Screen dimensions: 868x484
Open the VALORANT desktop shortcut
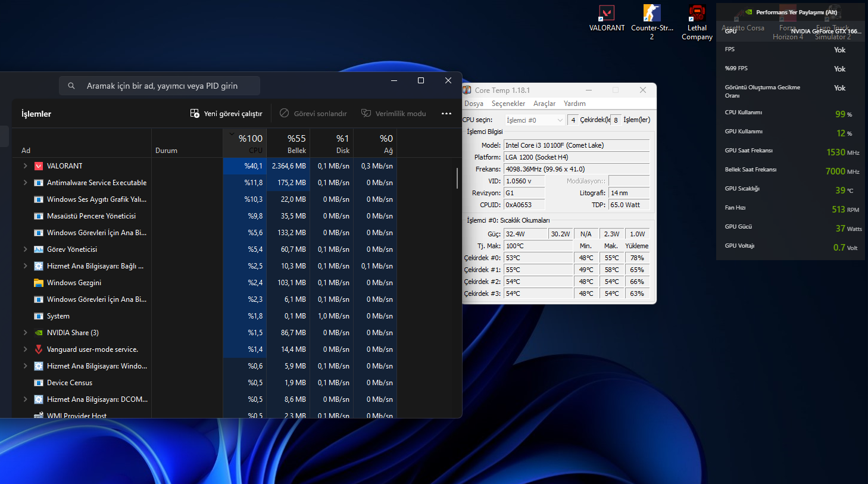pyautogui.click(x=607, y=18)
